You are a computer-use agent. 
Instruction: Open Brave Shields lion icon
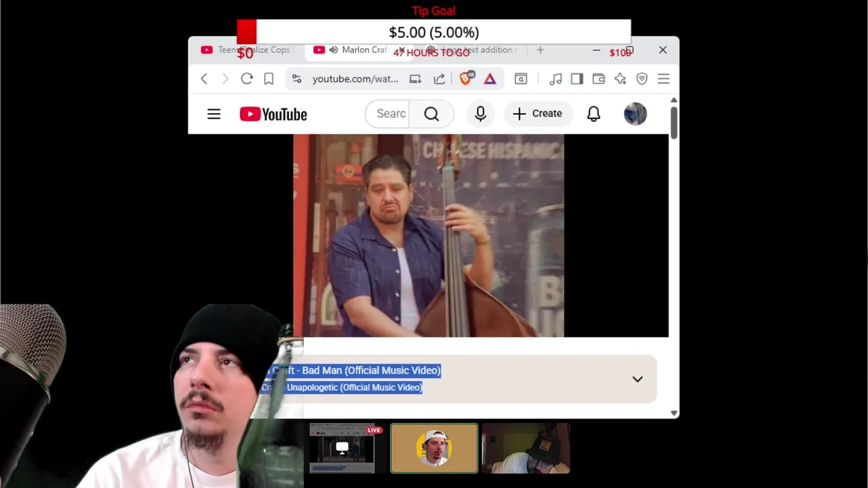[466, 79]
